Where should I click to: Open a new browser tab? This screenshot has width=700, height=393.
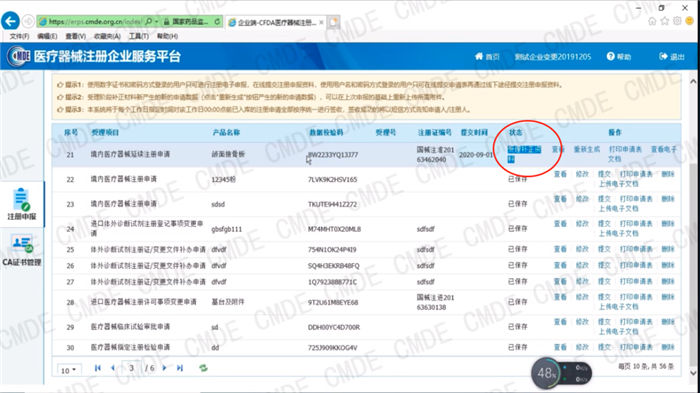tap(333, 21)
